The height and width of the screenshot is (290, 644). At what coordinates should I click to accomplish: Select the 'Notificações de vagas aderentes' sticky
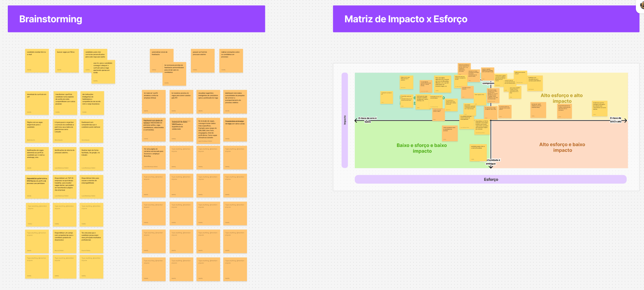(37, 159)
